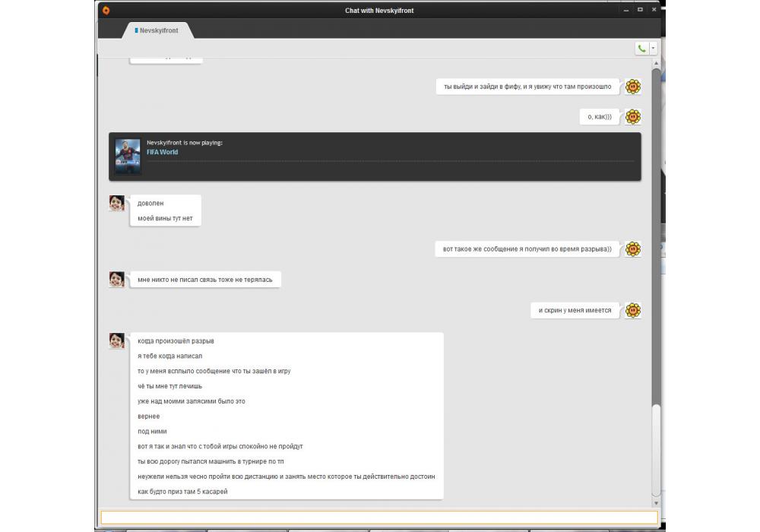Click flower avatar beside 'и скрин у меня имеется'
The image size is (760, 532).
(x=633, y=310)
